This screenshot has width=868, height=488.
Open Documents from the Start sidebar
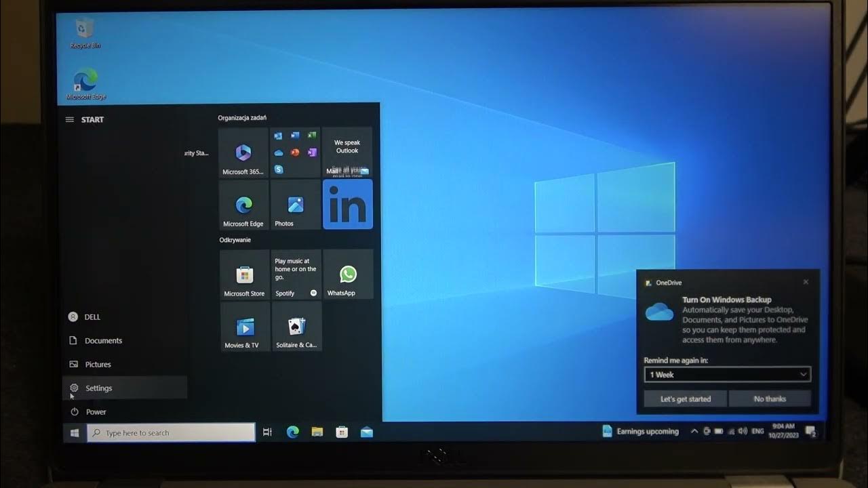tap(125, 341)
